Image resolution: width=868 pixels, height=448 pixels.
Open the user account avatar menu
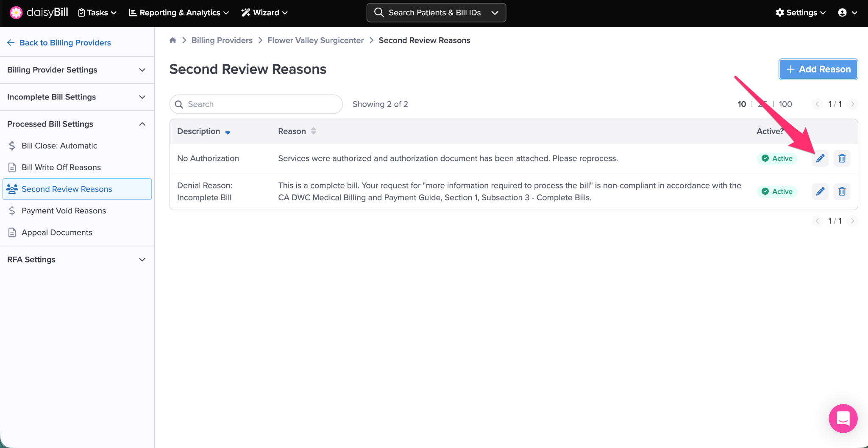click(847, 13)
